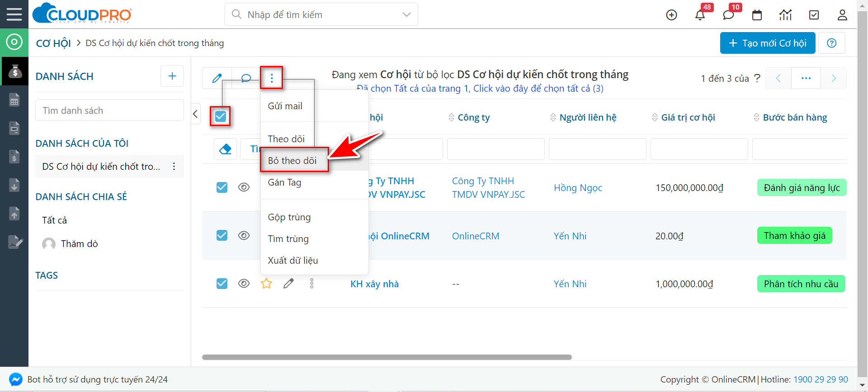The width and height of the screenshot is (868, 392).
Task: Open the upload document sidebar icon
Action: 14,213
